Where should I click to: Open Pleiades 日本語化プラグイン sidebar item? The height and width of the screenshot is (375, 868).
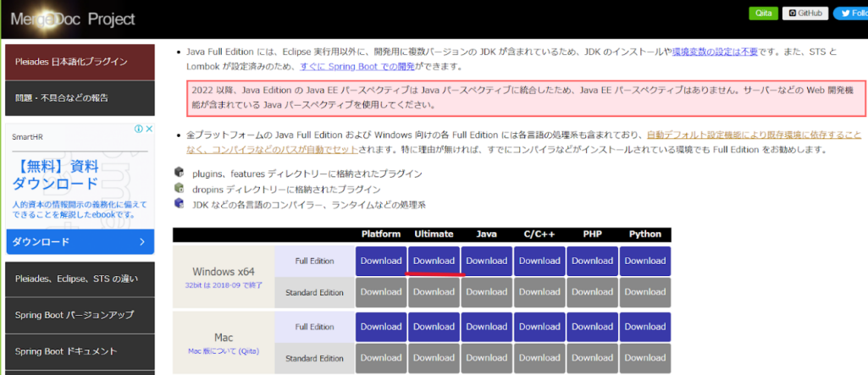80,62
